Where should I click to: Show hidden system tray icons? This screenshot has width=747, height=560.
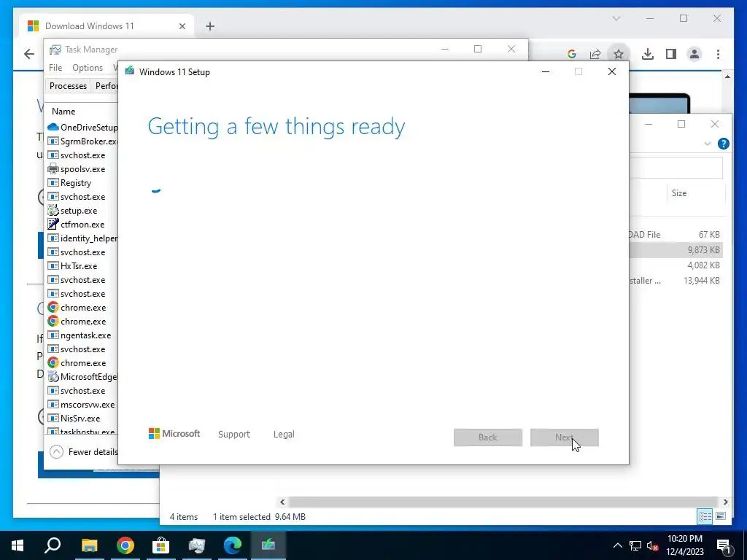tap(617, 545)
